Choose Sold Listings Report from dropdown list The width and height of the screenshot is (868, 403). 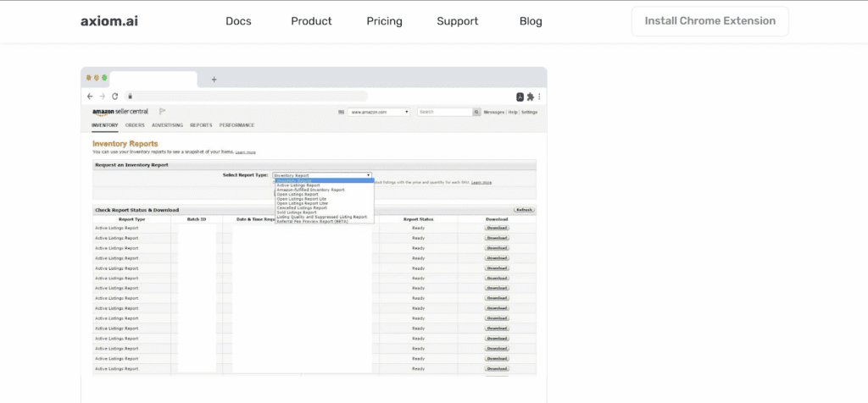297,212
